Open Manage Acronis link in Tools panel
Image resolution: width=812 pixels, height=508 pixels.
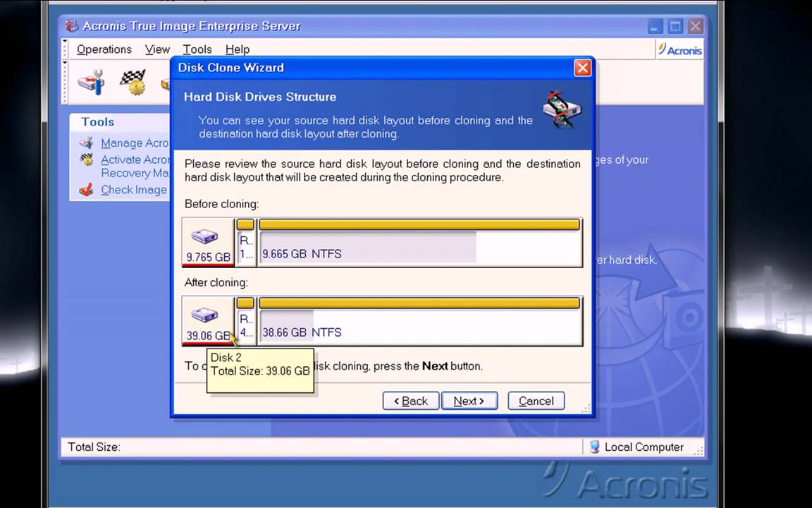[135, 143]
